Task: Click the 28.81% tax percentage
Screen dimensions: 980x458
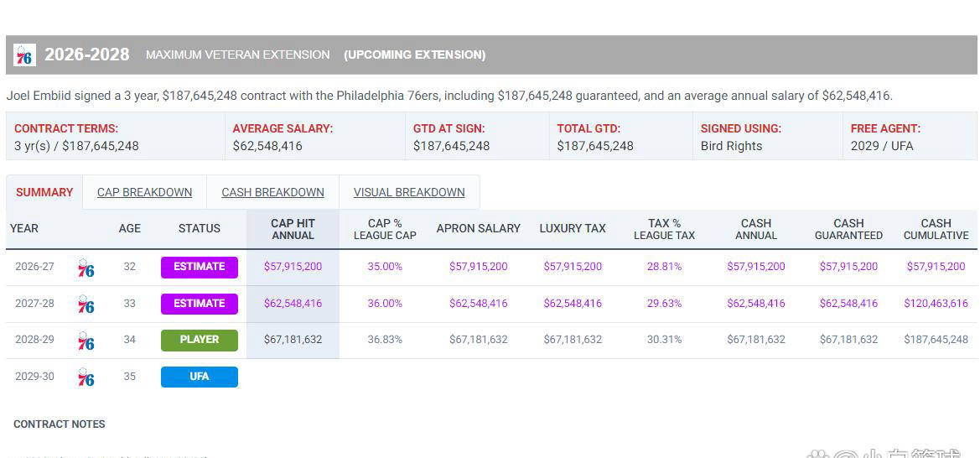Action: coord(665,267)
